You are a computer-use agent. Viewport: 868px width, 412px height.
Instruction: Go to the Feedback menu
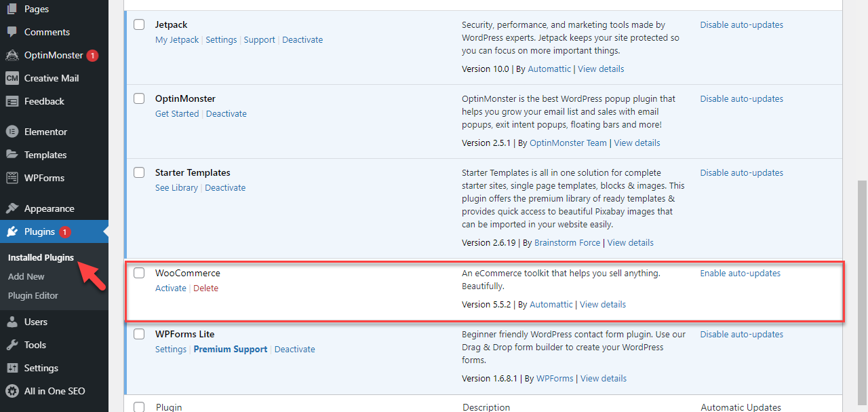44,101
